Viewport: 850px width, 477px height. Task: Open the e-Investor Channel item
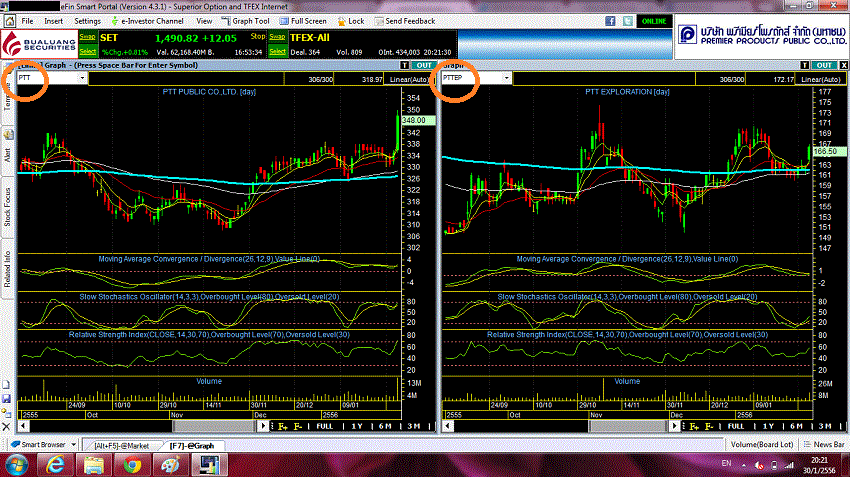point(147,21)
